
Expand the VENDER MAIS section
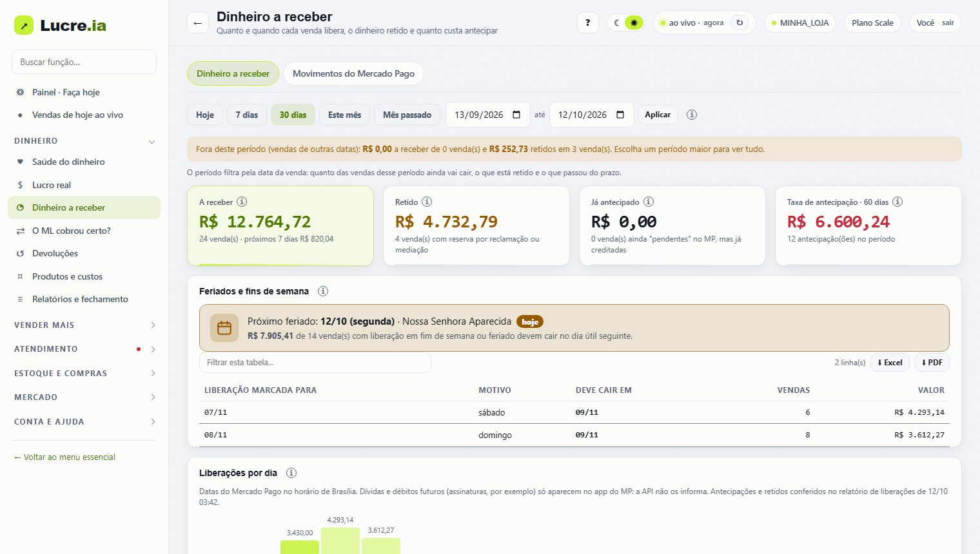(84, 325)
